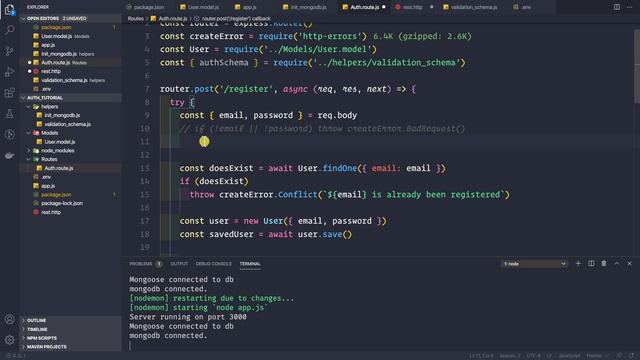Open the Explorer view in activity bar

point(9,9)
